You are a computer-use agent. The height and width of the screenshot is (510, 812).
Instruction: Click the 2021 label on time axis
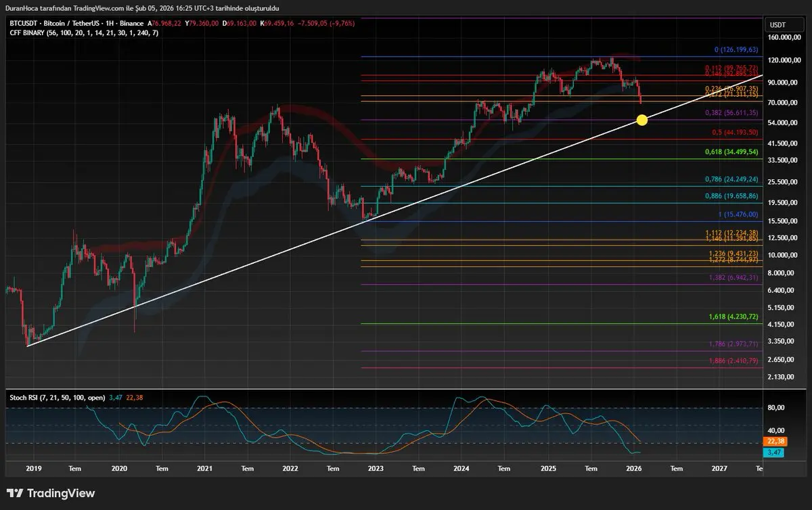click(x=204, y=468)
